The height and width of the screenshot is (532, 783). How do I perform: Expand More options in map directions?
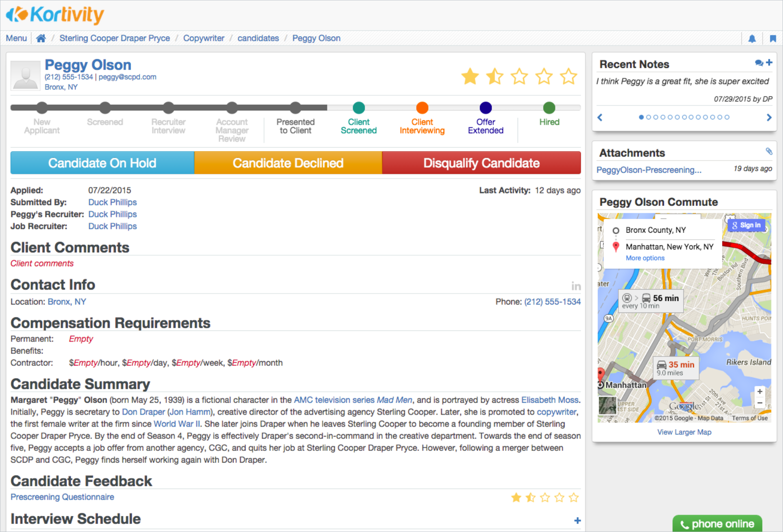click(x=645, y=258)
